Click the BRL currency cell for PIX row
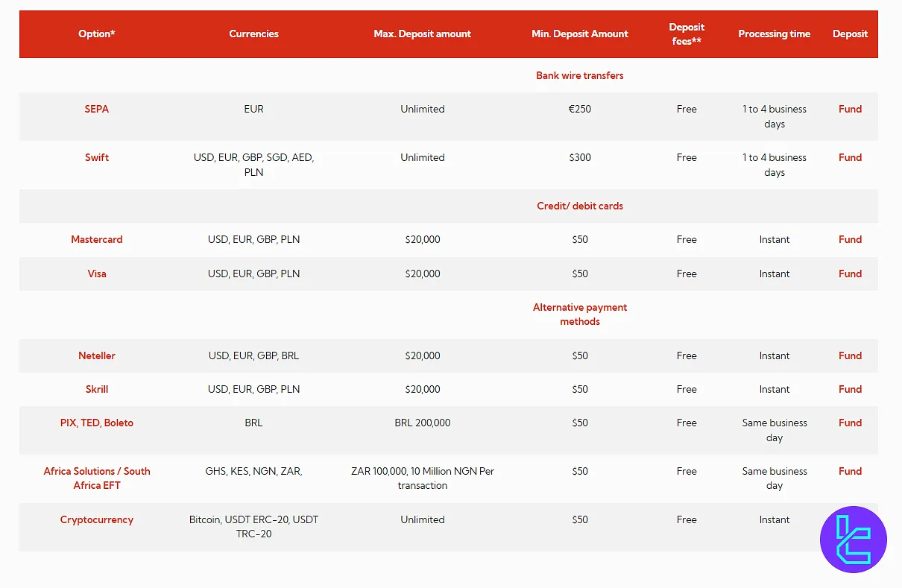 point(253,423)
